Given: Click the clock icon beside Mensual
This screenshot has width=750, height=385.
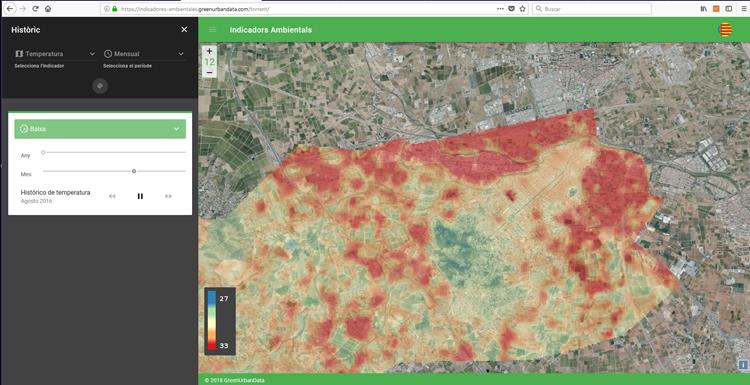Looking at the screenshot, I should click(108, 54).
